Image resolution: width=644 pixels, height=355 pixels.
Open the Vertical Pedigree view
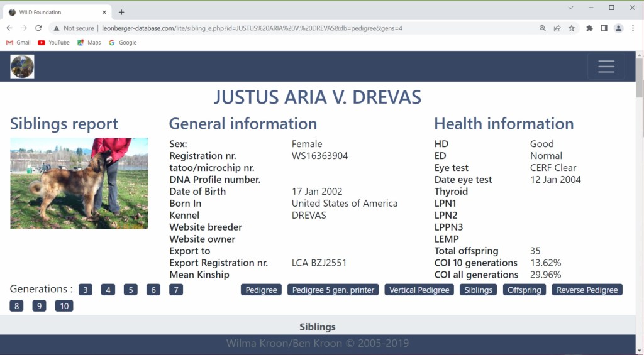point(419,290)
